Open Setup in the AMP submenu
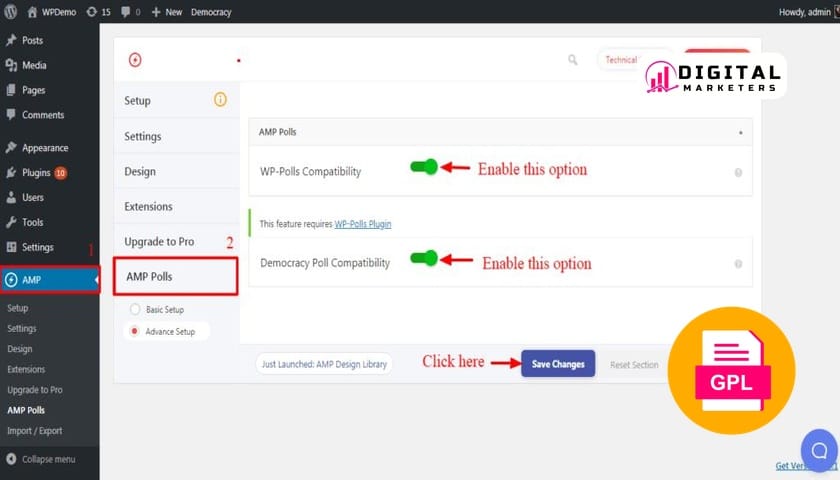Image resolution: width=840 pixels, height=480 pixels. (x=18, y=308)
